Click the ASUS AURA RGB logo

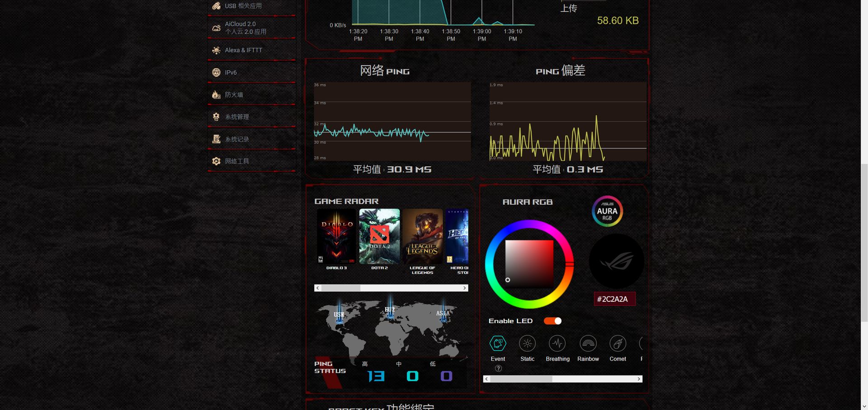(607, 211)
